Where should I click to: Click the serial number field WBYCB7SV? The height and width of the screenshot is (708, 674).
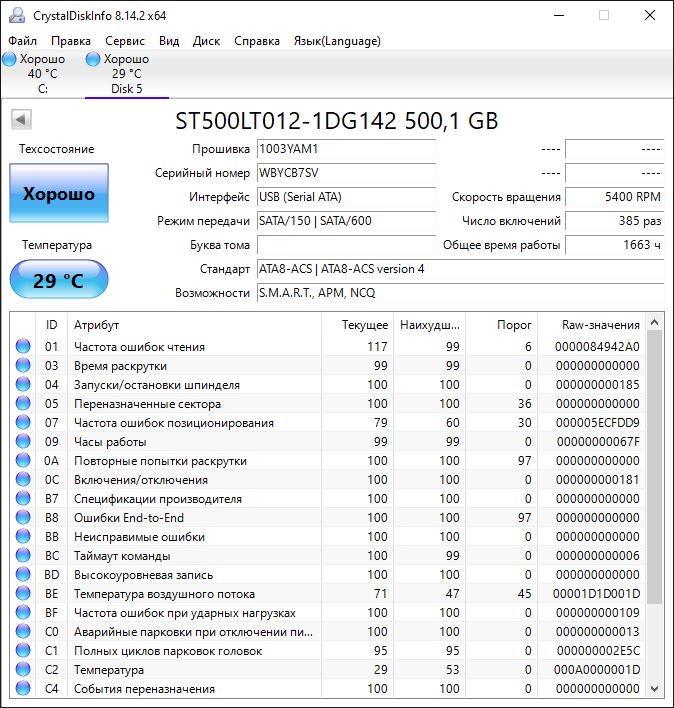(346, 172)
